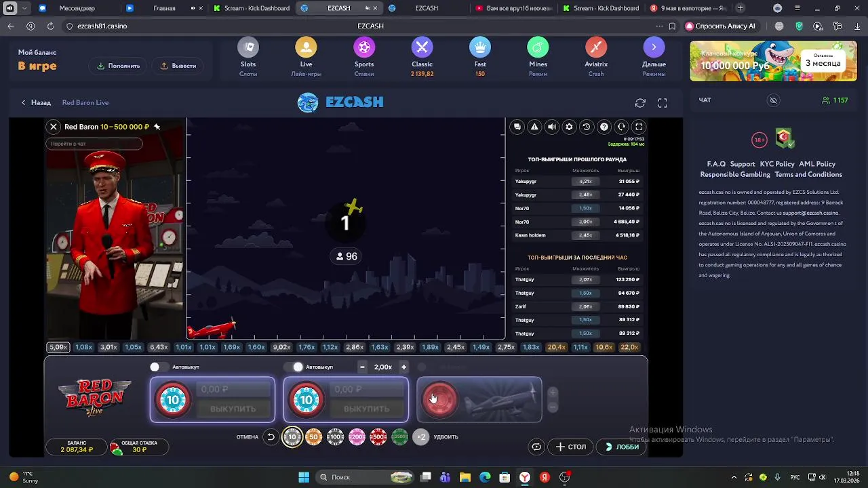Mute the game sound speaker icon

[552, 127]
